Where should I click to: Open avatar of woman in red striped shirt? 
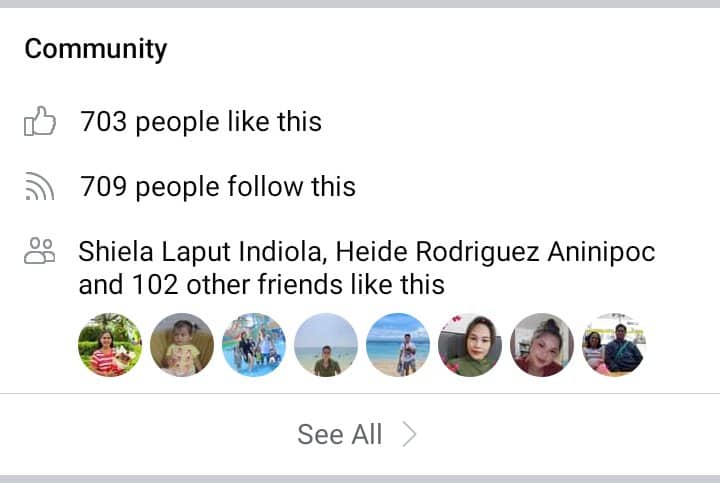tap(110, 345)
